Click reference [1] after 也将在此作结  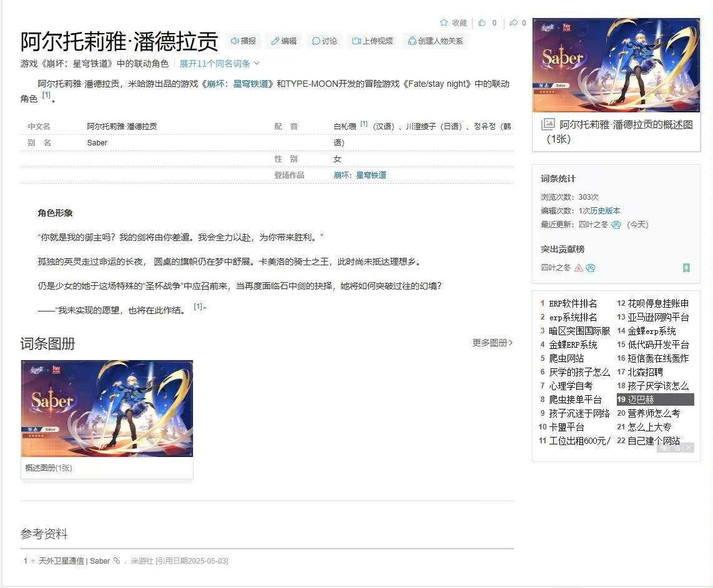(198, 306)
